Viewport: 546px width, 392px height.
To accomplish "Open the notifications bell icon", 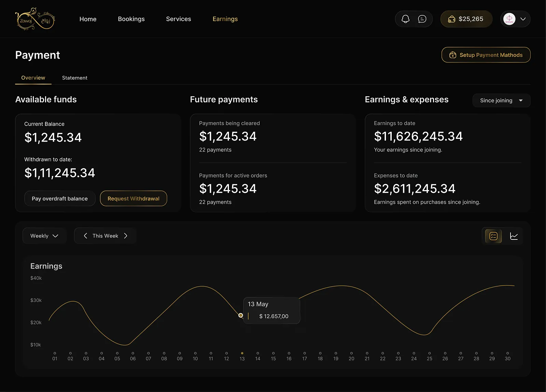I will click(x=405, y=19).
